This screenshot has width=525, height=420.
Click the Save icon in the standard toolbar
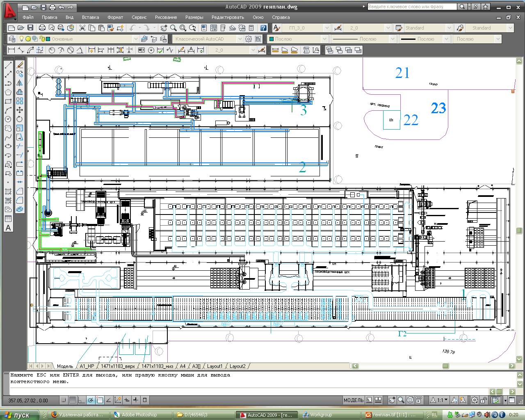coord(30,28)
